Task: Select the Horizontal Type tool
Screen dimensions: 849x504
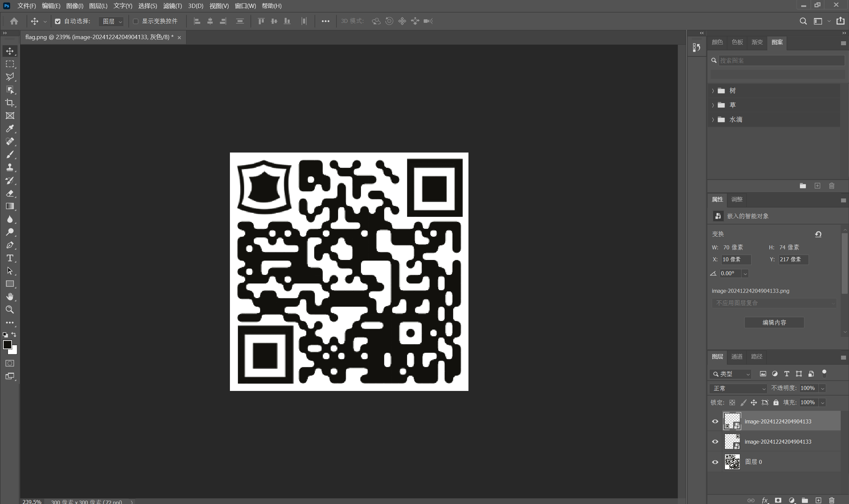Action: pos(10,258)
